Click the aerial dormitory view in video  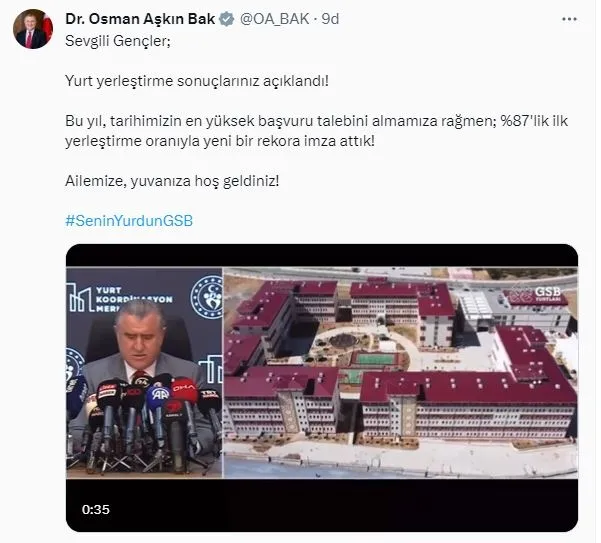(x=401, y=372)
